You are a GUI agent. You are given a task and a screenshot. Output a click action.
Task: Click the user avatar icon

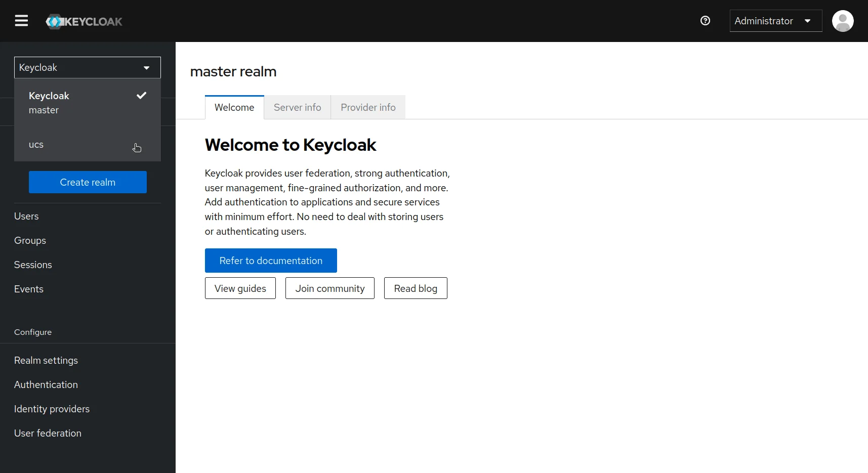(842, 21)
